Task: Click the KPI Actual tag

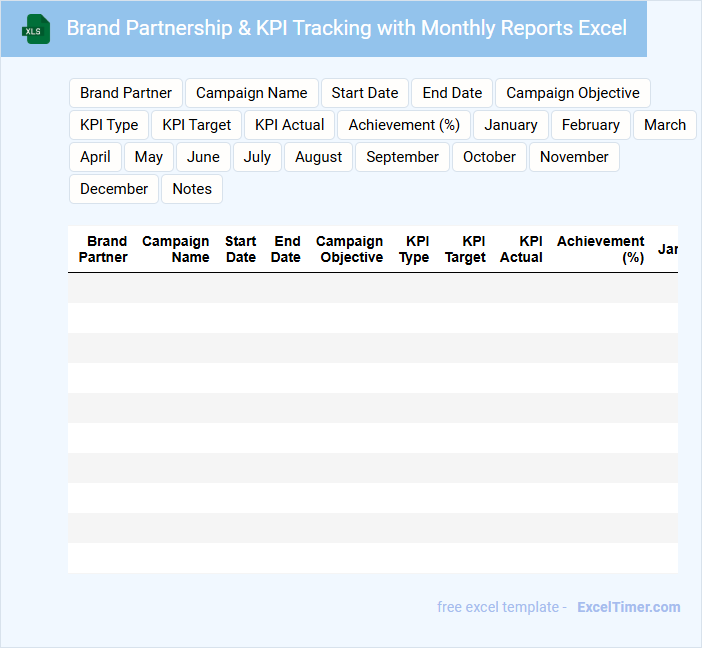Action: (290, 125)
